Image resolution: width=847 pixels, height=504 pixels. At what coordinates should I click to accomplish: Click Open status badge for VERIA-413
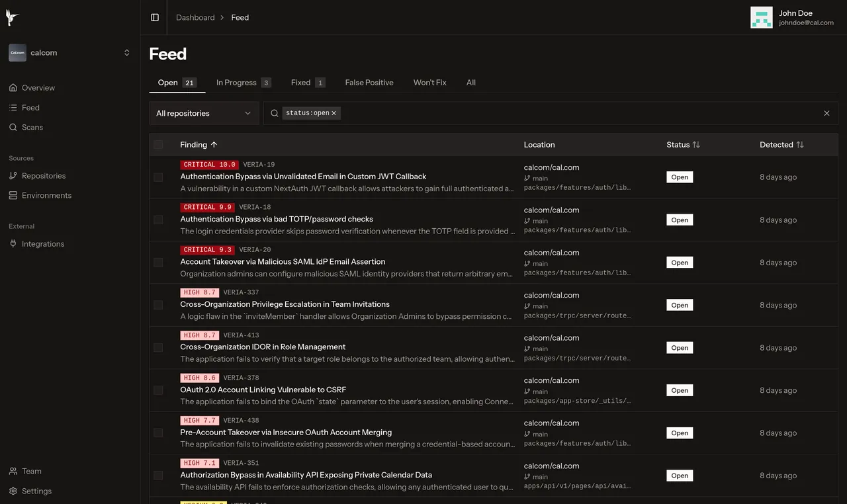pyautogui.click(x=680, y=348)
